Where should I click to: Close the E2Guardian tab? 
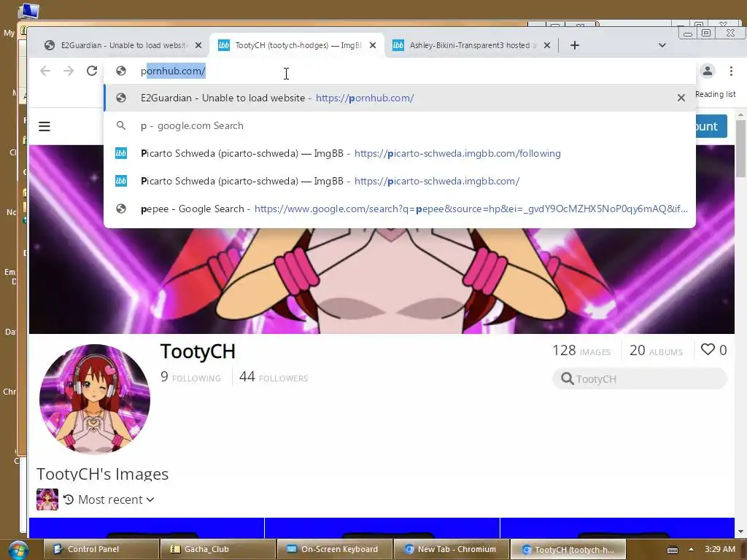(198, 45)
